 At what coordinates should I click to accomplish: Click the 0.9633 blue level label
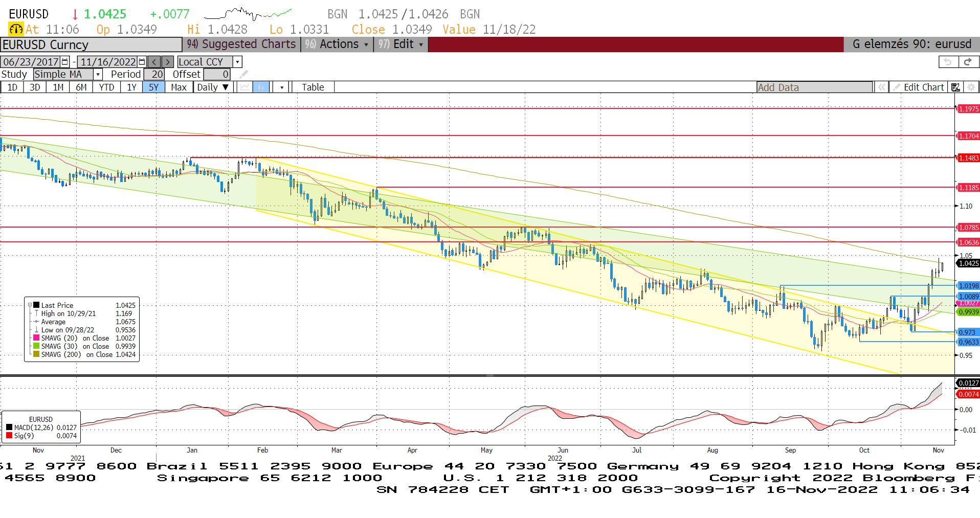pyautogui.click(x=968, y=342)
